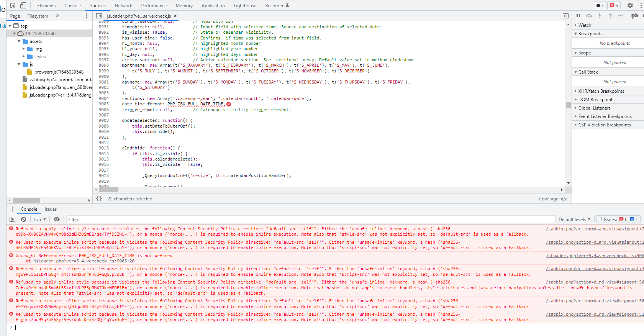Open the Issues tab in drawer
This screenshot has width=644, height=336.
coord(51,209)
